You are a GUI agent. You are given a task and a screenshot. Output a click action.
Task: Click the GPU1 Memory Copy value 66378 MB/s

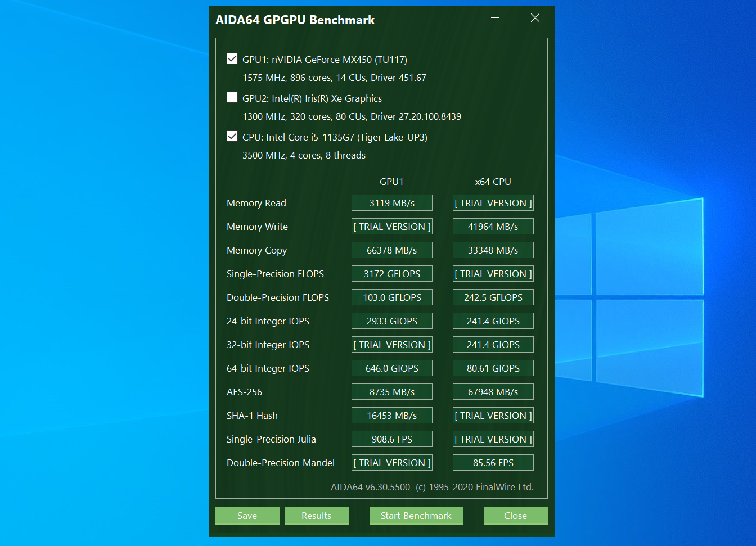coord(392,250)
